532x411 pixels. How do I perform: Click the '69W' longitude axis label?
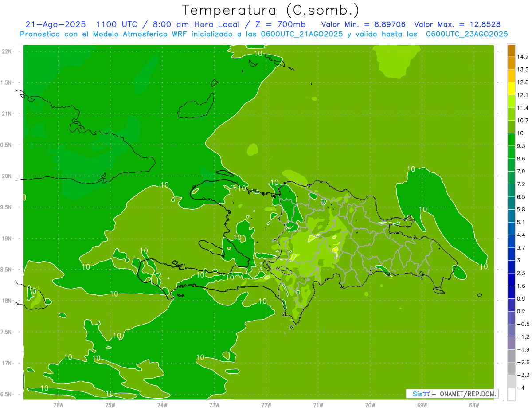pos(422,405)
